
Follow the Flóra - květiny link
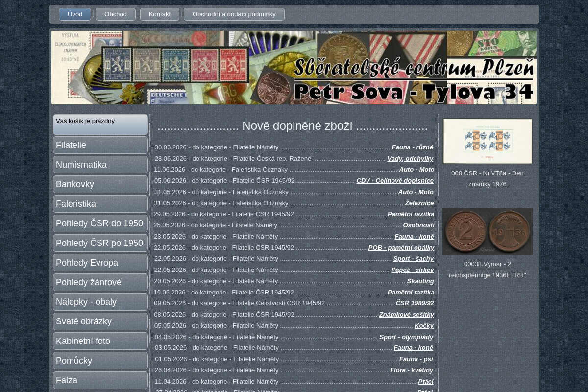412,370
